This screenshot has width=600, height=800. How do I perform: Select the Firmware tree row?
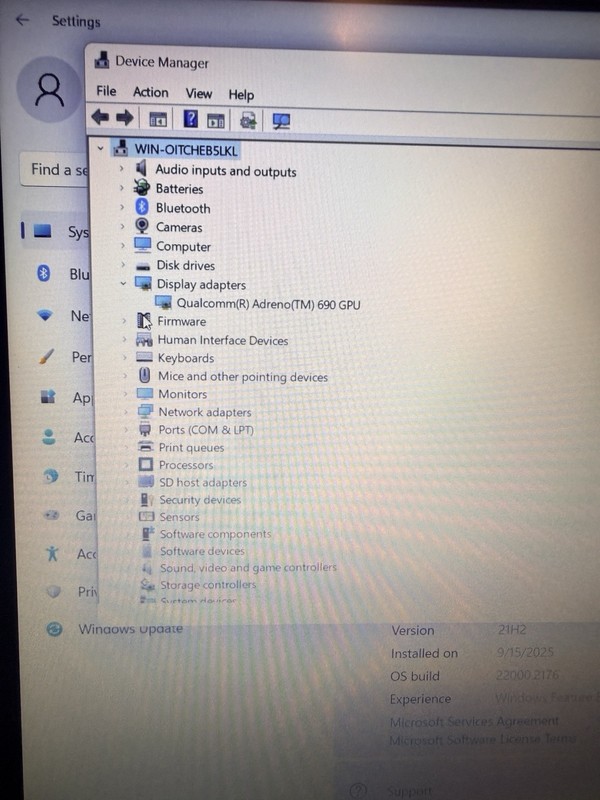[x=181, y=322]
